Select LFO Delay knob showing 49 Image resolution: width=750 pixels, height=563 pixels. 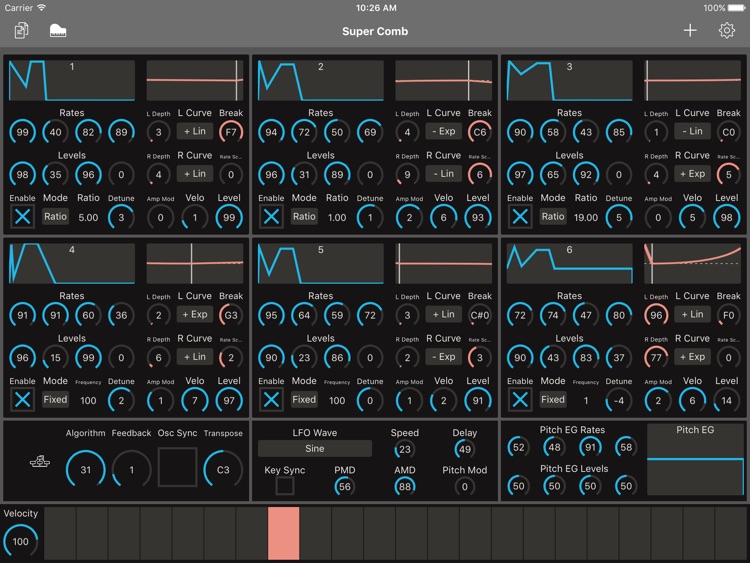pyautogui.click(x=464, y=449)
